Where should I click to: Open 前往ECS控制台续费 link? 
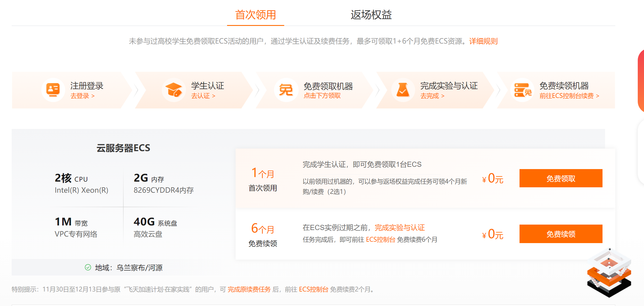point(569,96)
